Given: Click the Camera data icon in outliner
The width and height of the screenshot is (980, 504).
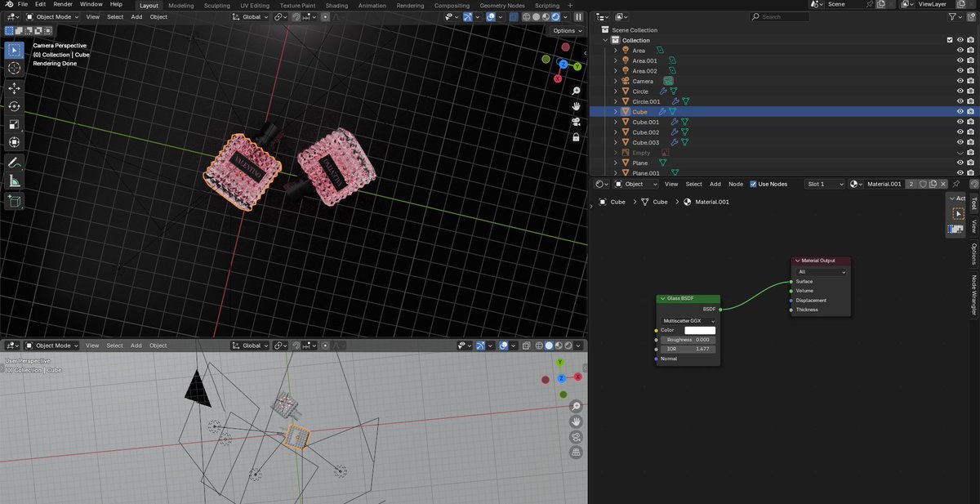Looking at the screenshot, I should [x=668, y=81].
